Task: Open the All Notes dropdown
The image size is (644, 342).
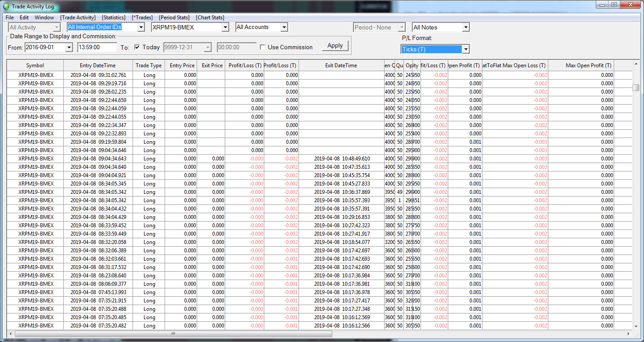Action: point(466,28)
